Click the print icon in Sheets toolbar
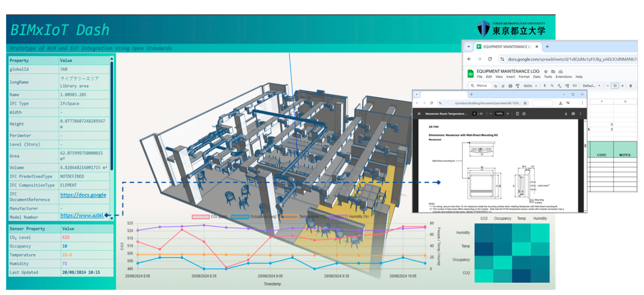 (510, 86)
